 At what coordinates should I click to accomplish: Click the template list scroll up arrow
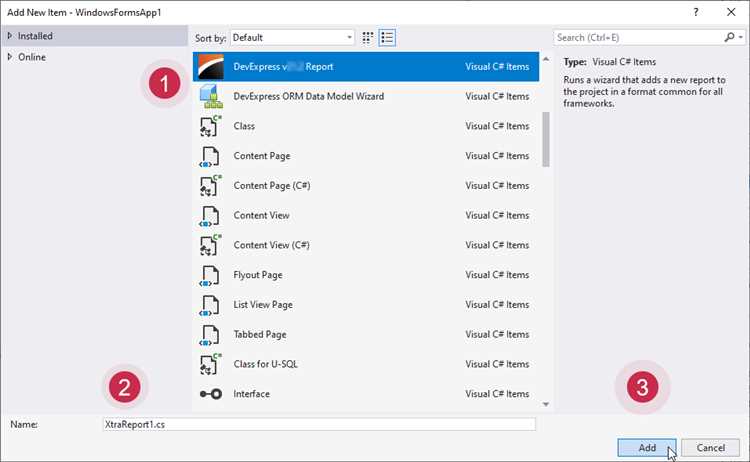click(546, 59)
